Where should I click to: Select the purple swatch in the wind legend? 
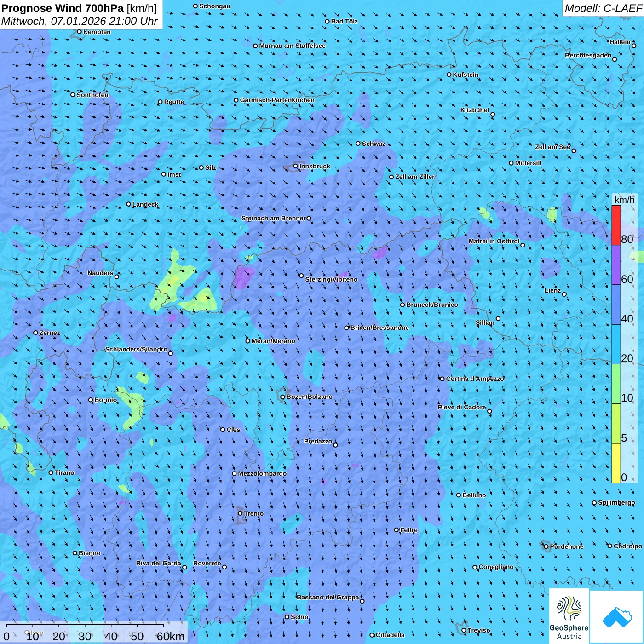616,265
